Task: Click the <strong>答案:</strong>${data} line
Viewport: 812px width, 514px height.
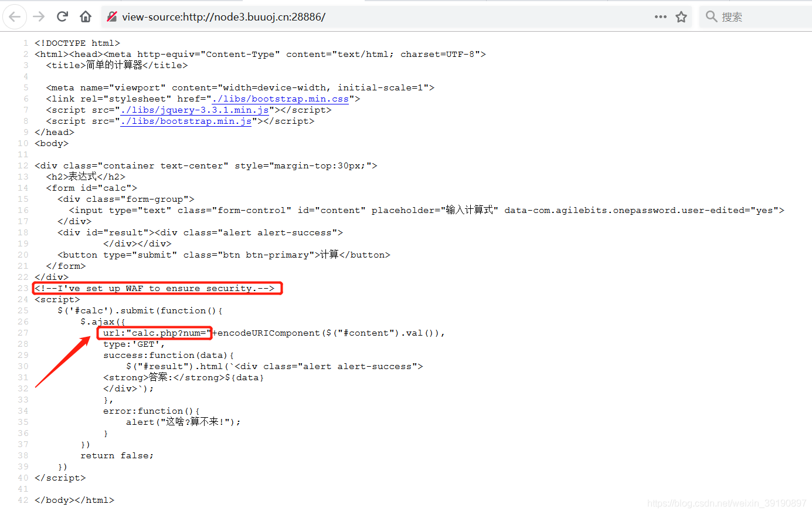Action: 184,377
